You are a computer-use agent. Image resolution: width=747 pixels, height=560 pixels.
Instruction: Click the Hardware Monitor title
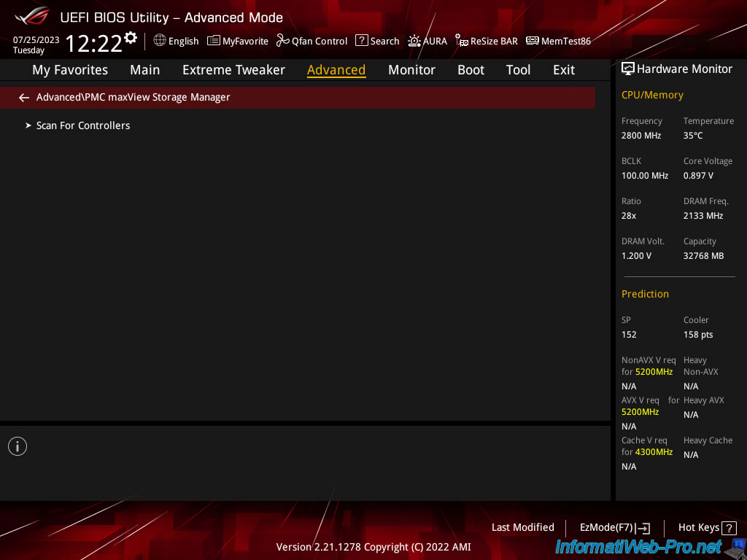tap(684, 69)
